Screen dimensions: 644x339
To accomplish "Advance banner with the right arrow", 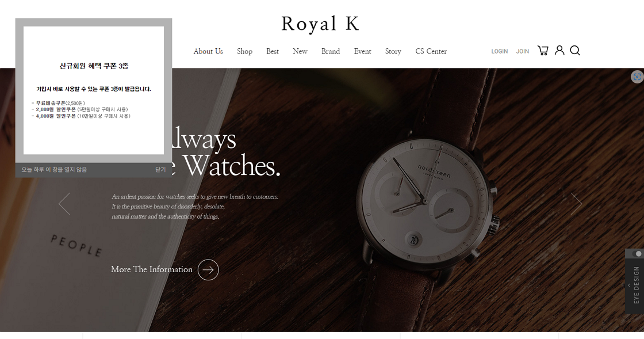I will click(x=576, y=203).
